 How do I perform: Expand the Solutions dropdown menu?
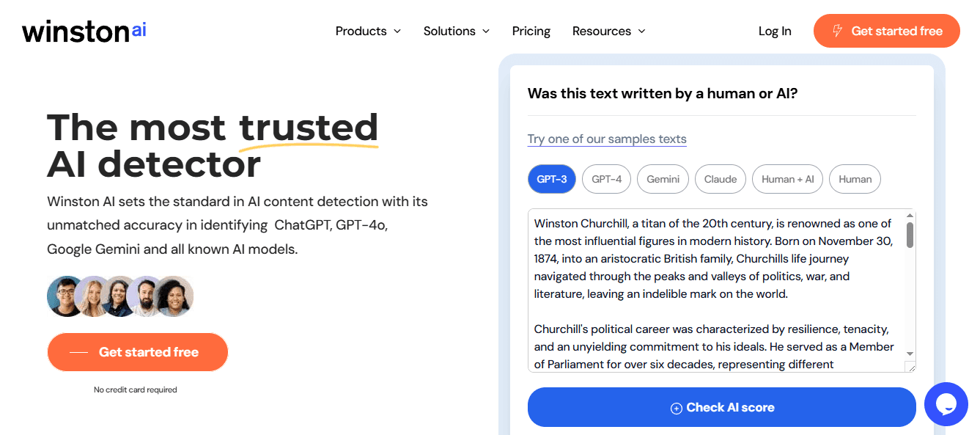(x=457, y=31)
